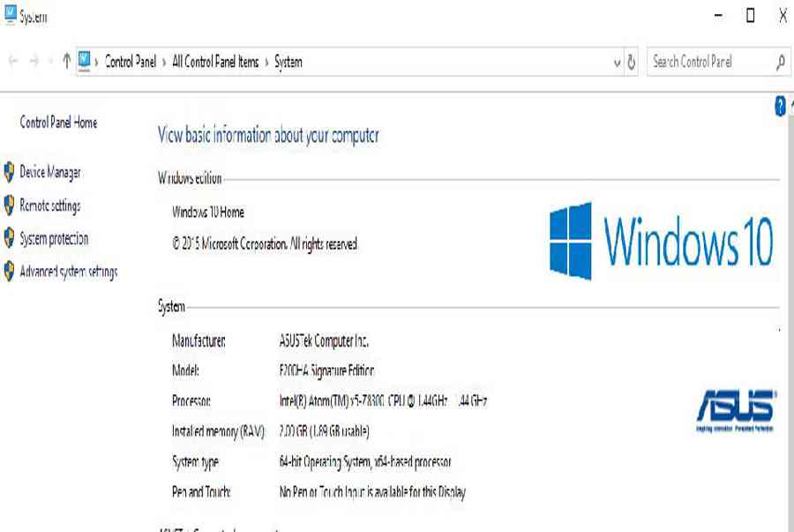Click the shield icon beside Remote settings
Screen dimensions: 794x532
click(x=9, y=206)
